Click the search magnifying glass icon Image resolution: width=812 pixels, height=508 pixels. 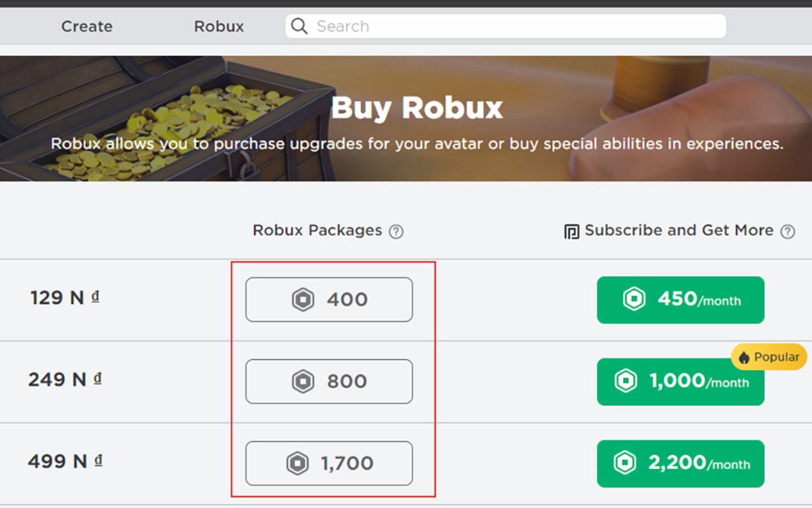click(299, 26)
